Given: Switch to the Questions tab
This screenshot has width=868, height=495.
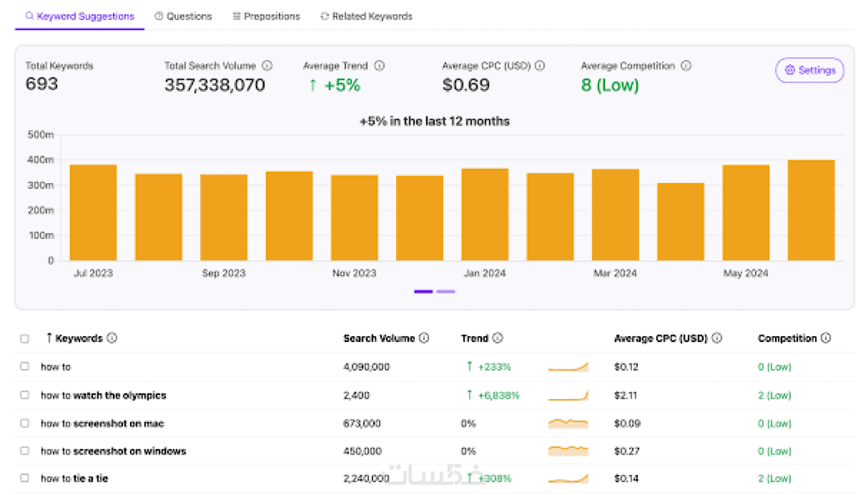Looking at the screenshot, I should point(183,16).
